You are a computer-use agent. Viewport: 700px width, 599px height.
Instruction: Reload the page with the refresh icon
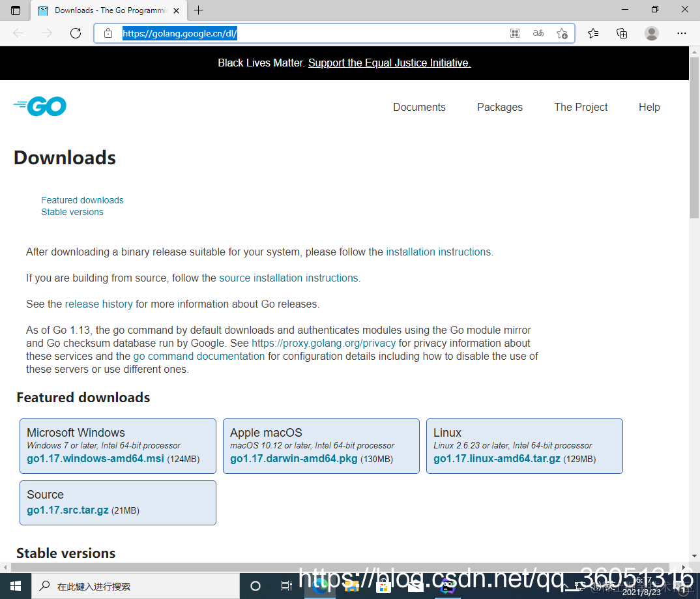pos(76,33)
